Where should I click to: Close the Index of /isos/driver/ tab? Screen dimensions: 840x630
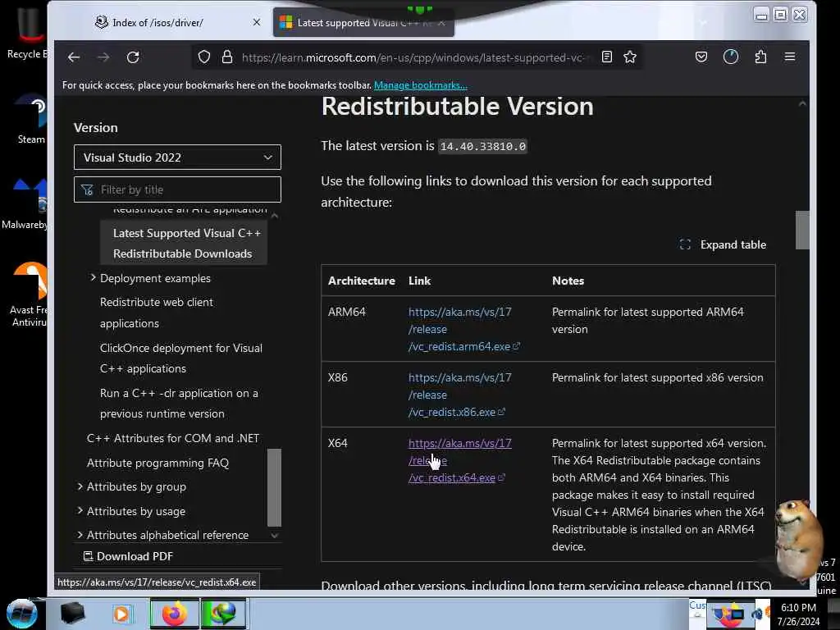[257, 22]
